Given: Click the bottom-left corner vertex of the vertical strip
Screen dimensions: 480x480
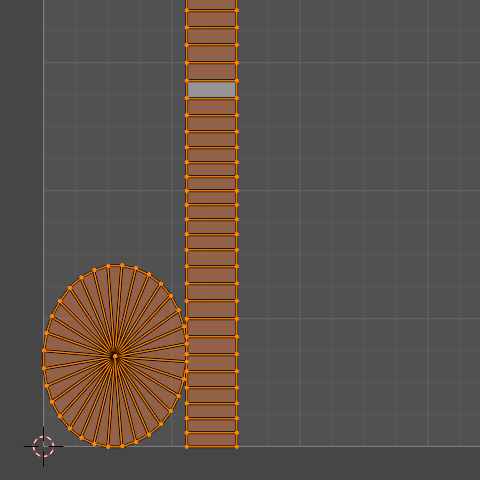Looking at the screenshot, I should click(187, 447).
